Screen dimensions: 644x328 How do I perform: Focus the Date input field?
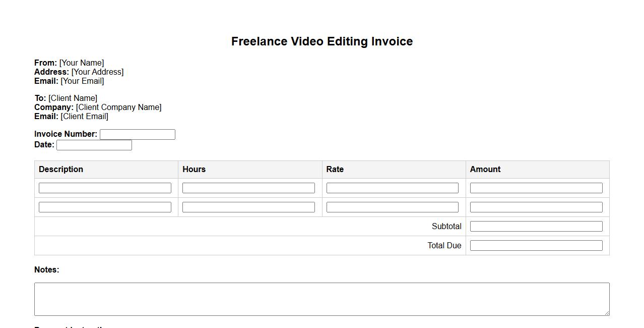point(94,145)
